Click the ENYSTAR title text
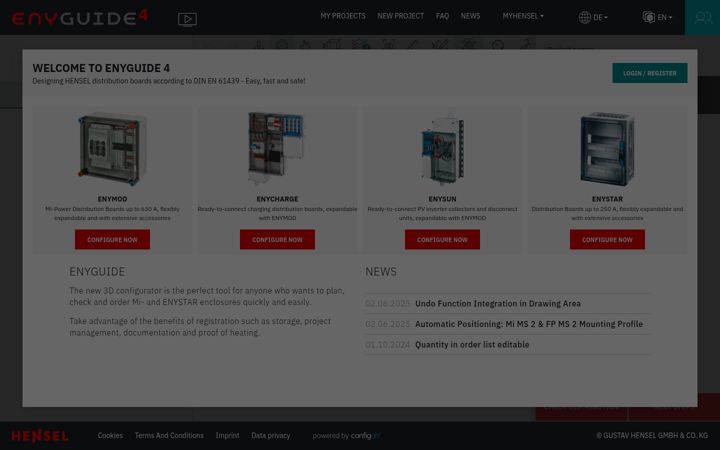Screen dimensions: 720x450 [x=607, y=199]
